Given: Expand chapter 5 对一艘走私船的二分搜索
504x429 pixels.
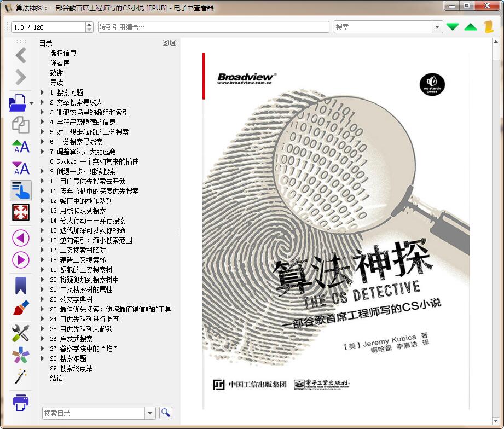Looking at the screenshot, I should pos(43,132).
